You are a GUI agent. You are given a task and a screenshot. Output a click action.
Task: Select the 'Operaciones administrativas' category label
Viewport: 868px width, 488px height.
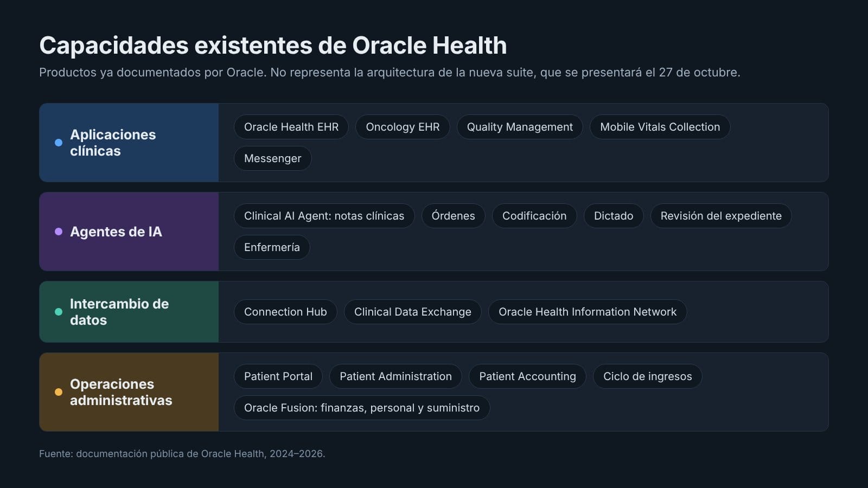point(121,392)
